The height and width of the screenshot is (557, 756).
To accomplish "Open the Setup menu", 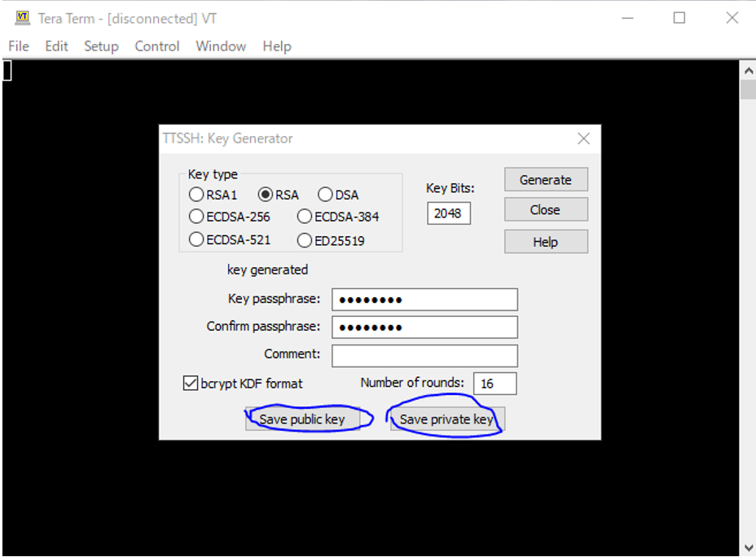I will [x=101, y=46].
